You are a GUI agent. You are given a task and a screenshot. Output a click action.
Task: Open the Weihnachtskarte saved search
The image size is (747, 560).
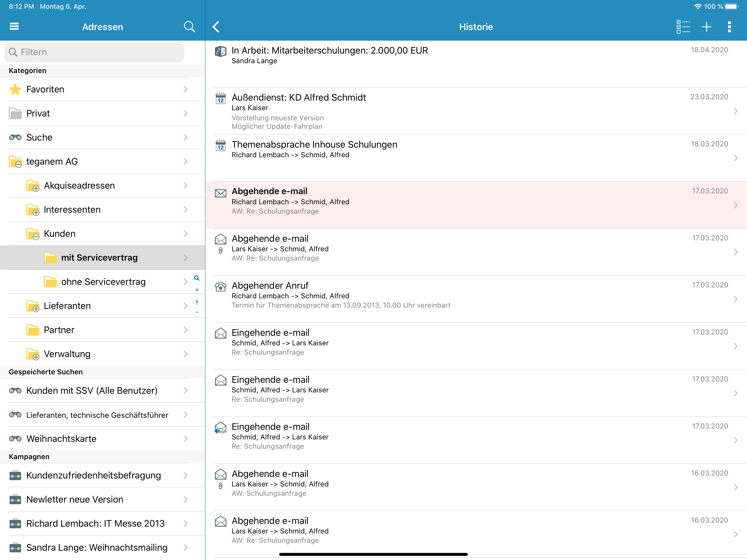tap(103, 439)
